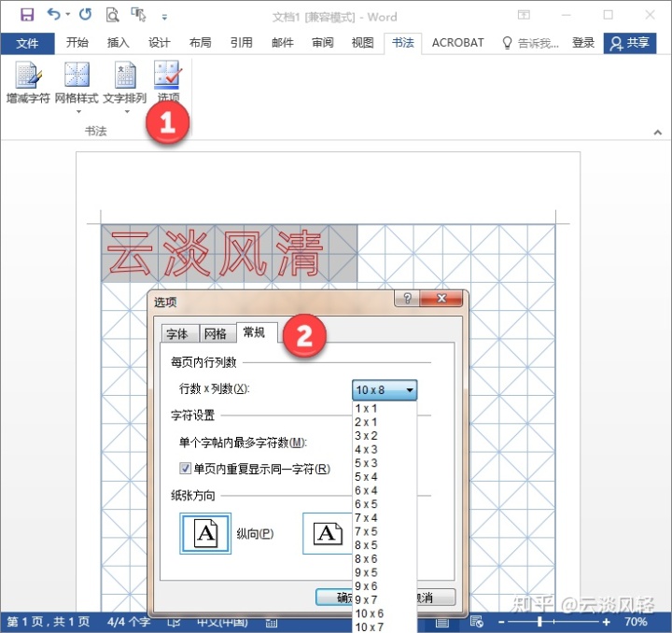Switch to the 布局 ribbon tab
Image resolution: width=672 pixels, height=633 pixels.
click(x=200, y=43)
